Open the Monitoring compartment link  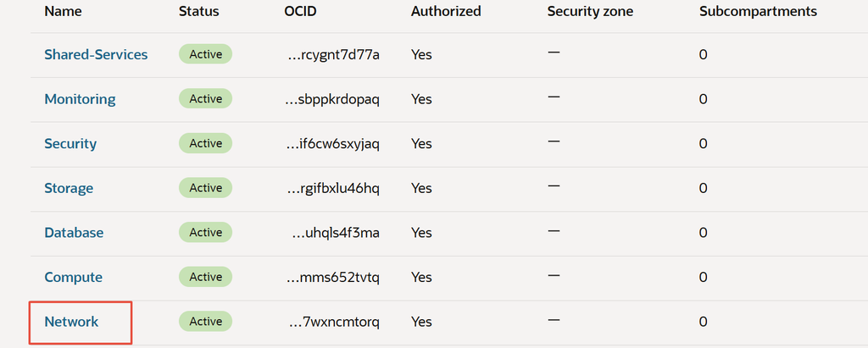[x=80, y=99]
